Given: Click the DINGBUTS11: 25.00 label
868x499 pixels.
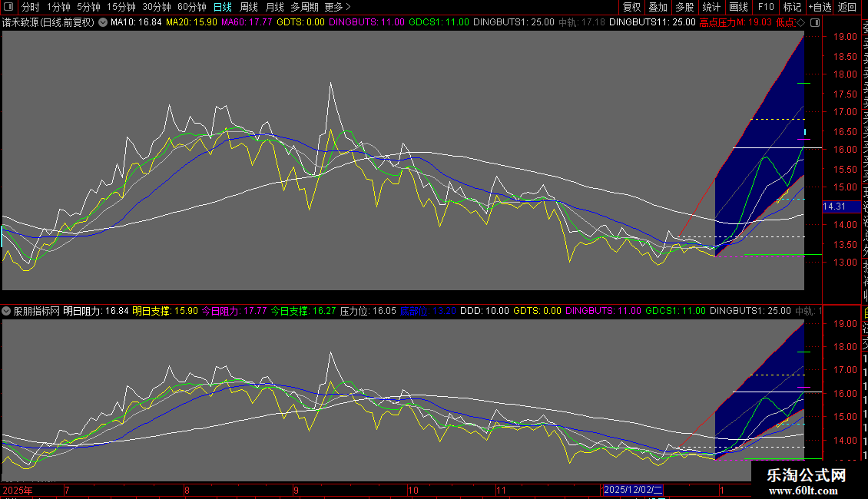Looking at the screenshot, I should [652, 22].
